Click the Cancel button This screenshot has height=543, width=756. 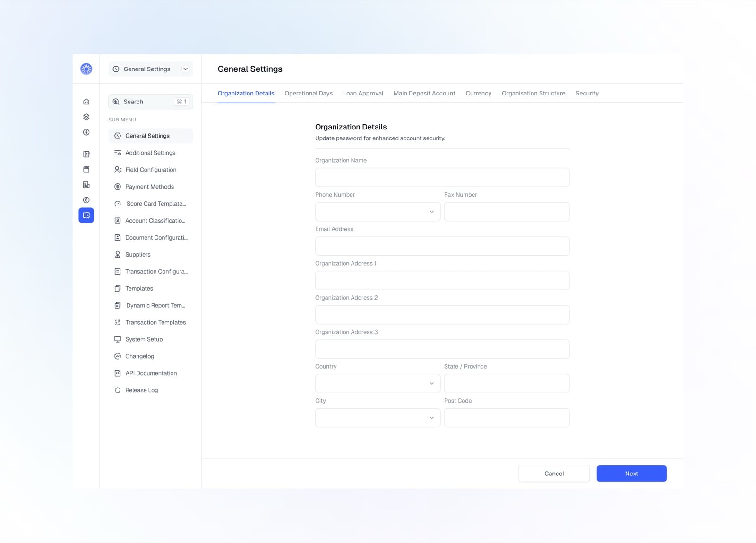[x=554, y=474]
